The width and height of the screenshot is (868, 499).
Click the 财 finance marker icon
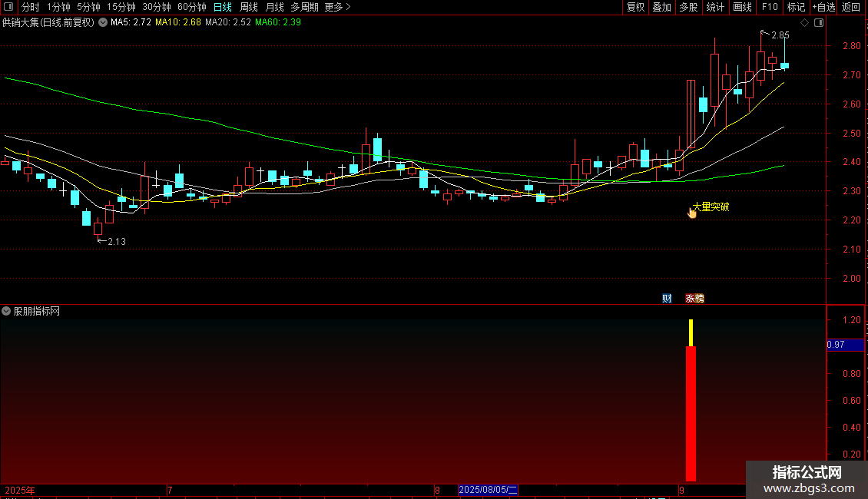667,298
